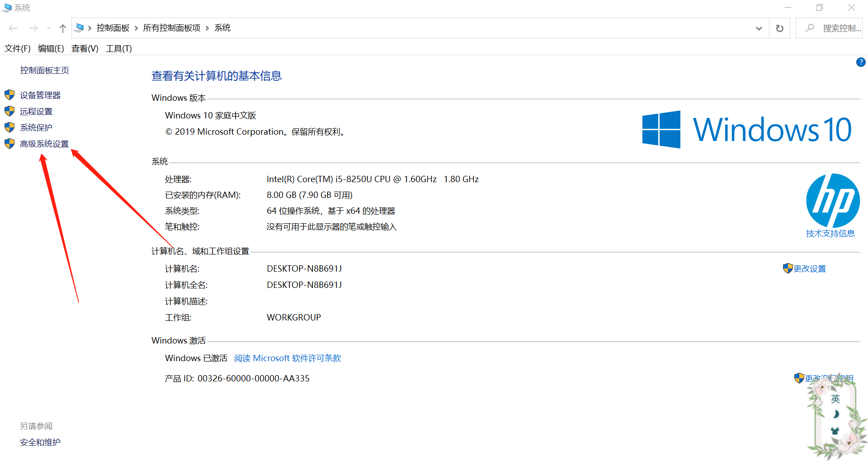Image resolution: width=868 pixels, height=461 pixels.
Task: Go back with the back arrow
Action: (x=13, y=28)
